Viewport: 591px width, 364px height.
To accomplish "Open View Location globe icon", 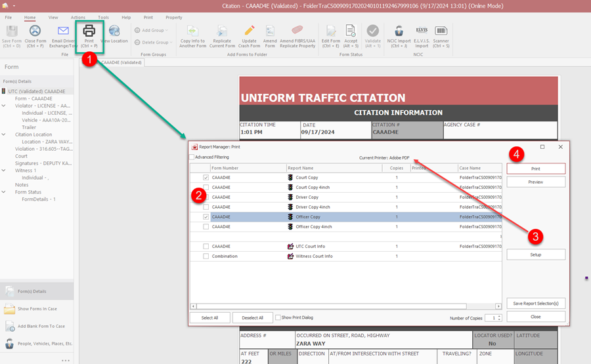I will (x=114, y=31).
